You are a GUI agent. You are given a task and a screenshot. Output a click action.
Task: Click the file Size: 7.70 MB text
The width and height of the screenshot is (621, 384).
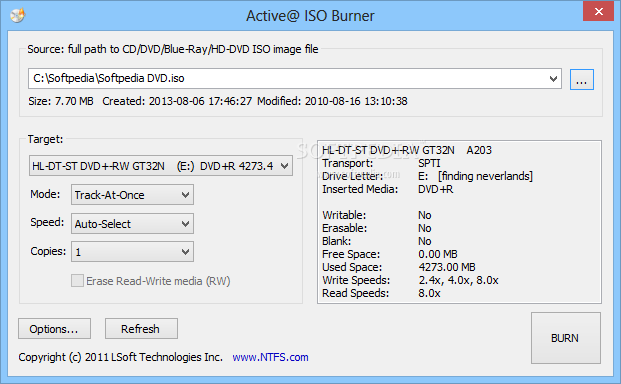61,101
